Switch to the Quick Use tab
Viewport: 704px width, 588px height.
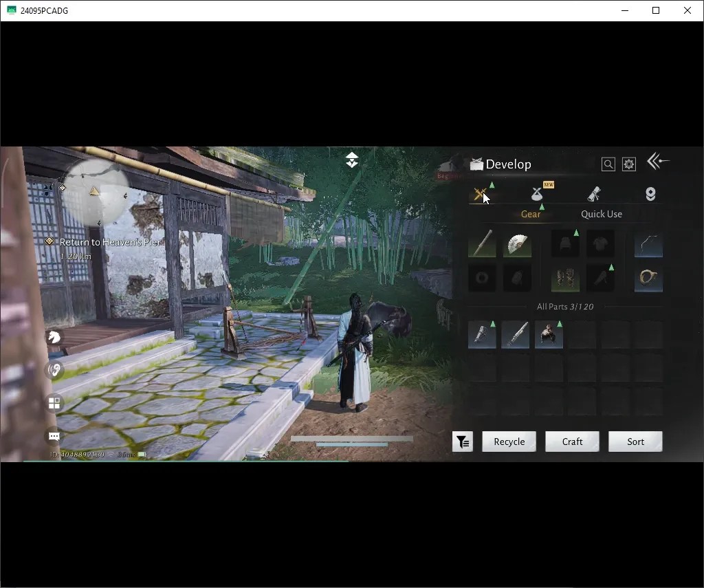(602, 215)
